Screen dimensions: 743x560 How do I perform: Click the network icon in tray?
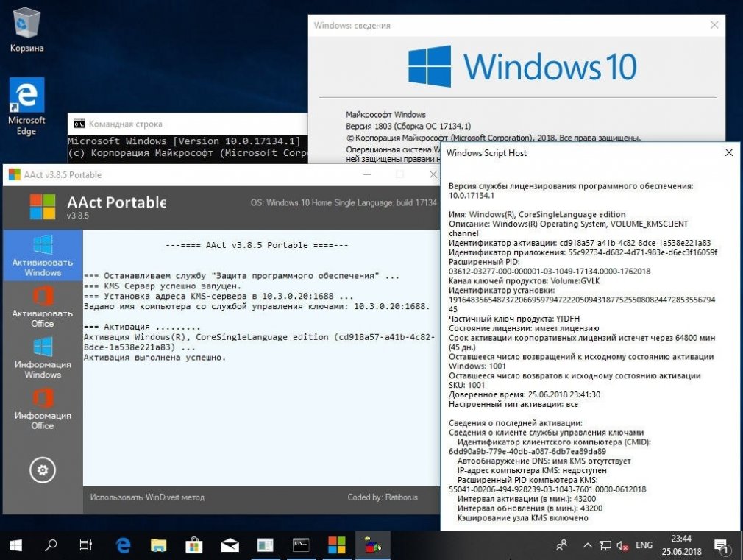coord(605,545)
